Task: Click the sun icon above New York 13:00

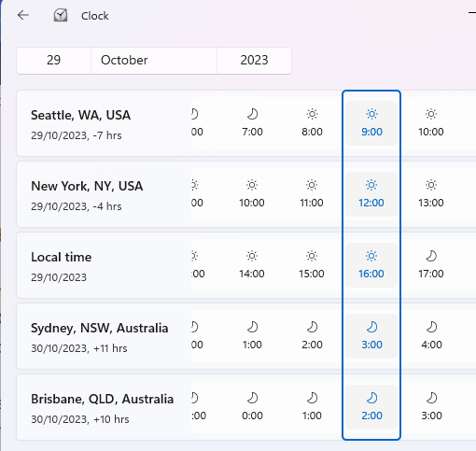Action: pos(431,185)
